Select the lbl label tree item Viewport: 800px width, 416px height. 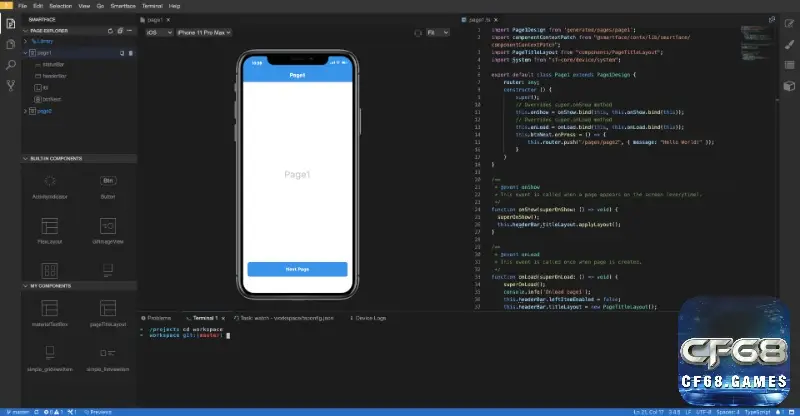pyautogui.click(x=41, y=88)
